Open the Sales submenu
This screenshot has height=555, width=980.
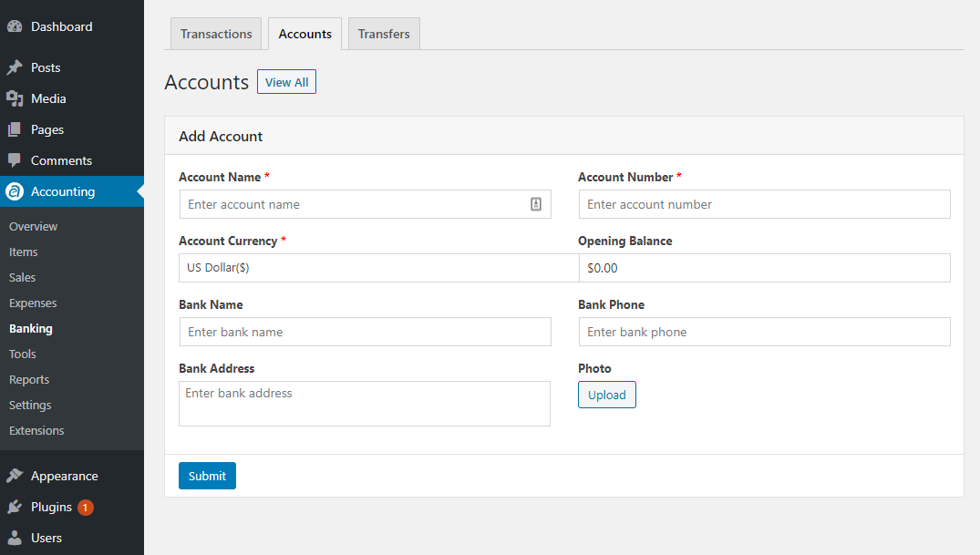[22, 277]
